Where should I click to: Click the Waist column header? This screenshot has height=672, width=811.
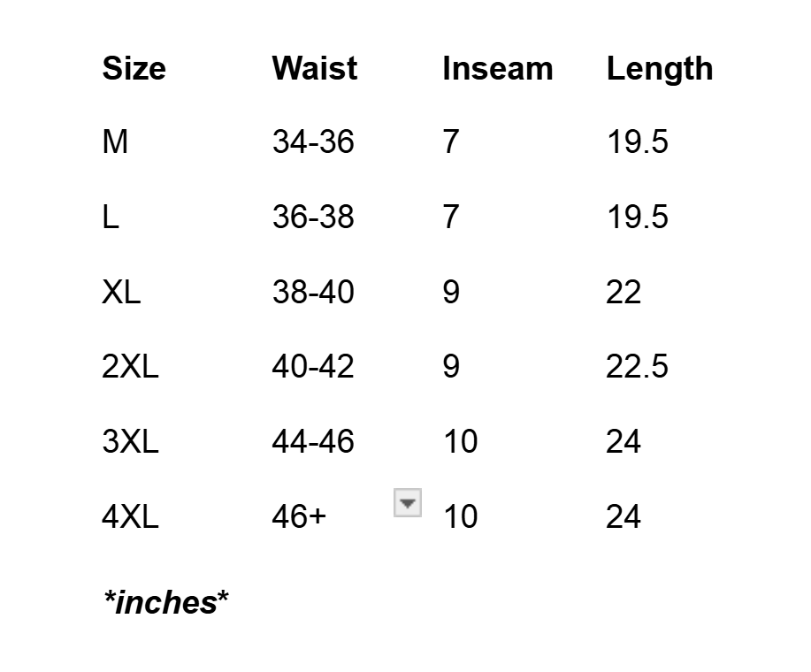tap(314, 69)
